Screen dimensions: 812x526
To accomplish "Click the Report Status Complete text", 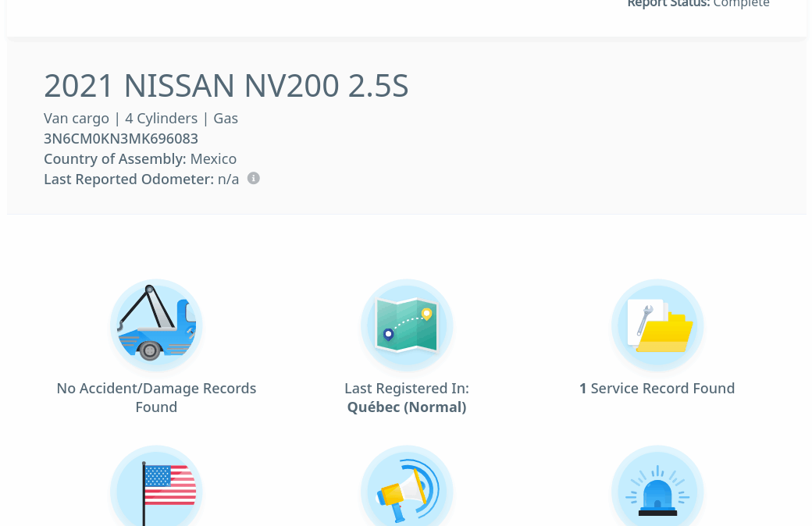I will point(698,4).
